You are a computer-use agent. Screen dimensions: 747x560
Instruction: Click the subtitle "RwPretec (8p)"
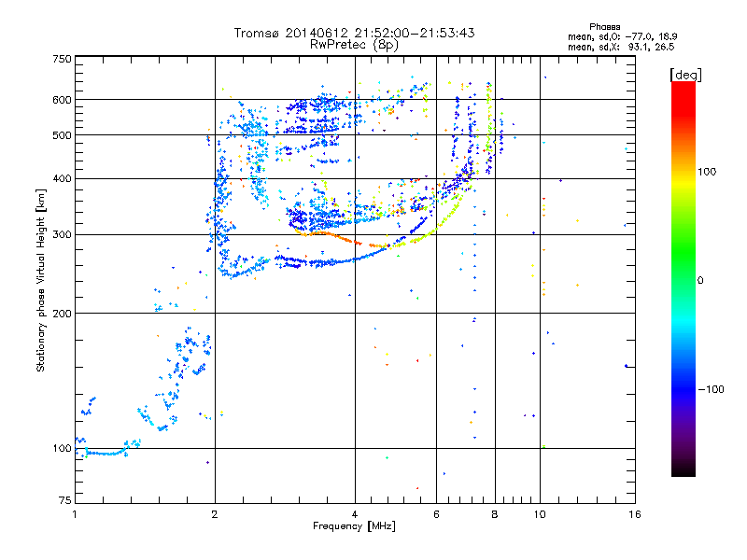(x=354, y=45)
